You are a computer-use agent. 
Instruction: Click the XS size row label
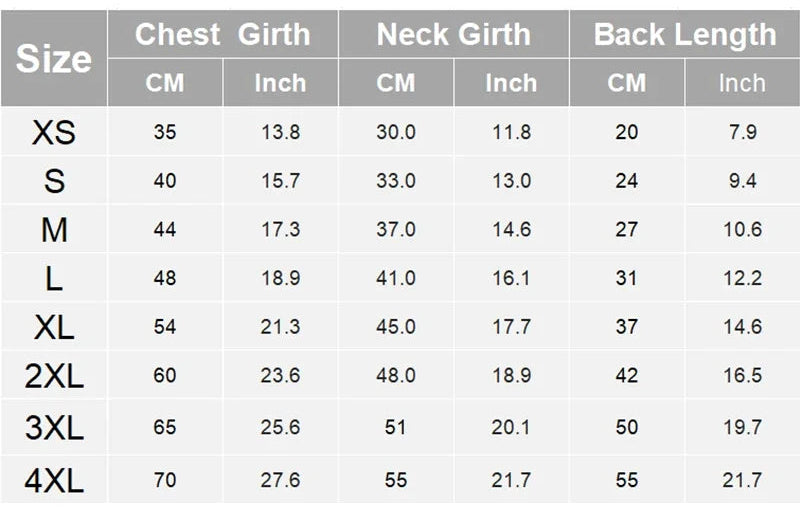[x=54, y=132]
